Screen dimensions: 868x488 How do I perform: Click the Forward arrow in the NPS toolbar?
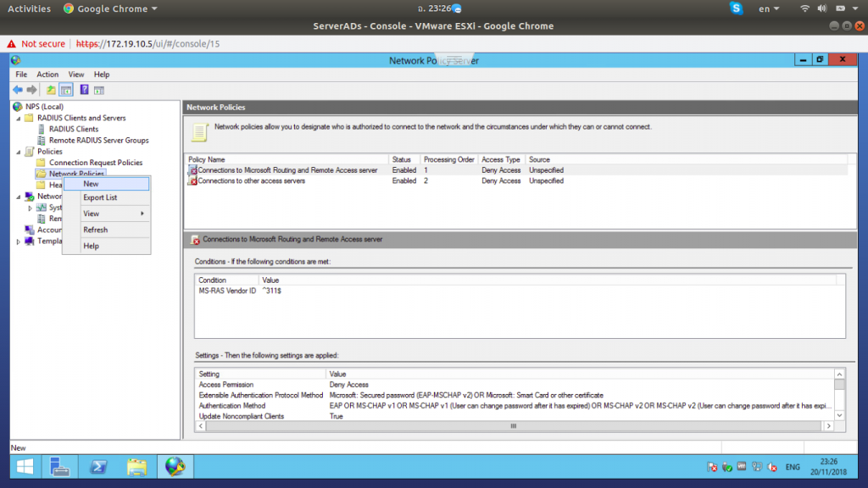click(x=31, y=90)
